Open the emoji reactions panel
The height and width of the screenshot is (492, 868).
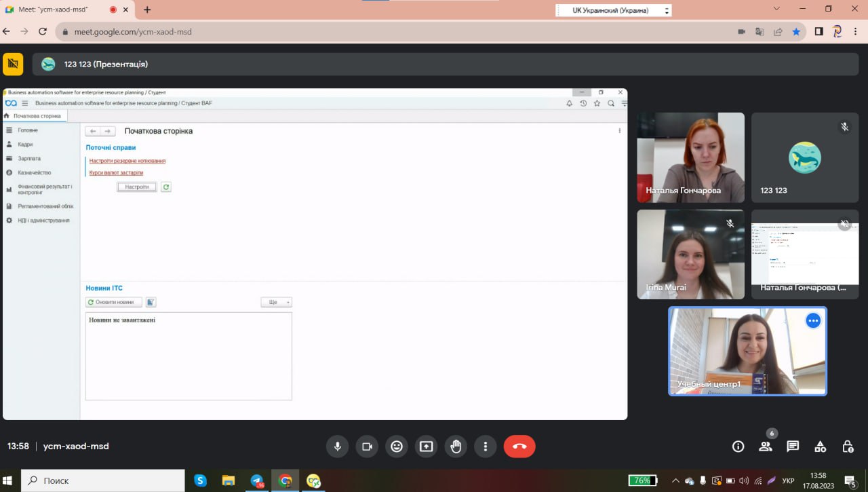[x=397, y=447]
